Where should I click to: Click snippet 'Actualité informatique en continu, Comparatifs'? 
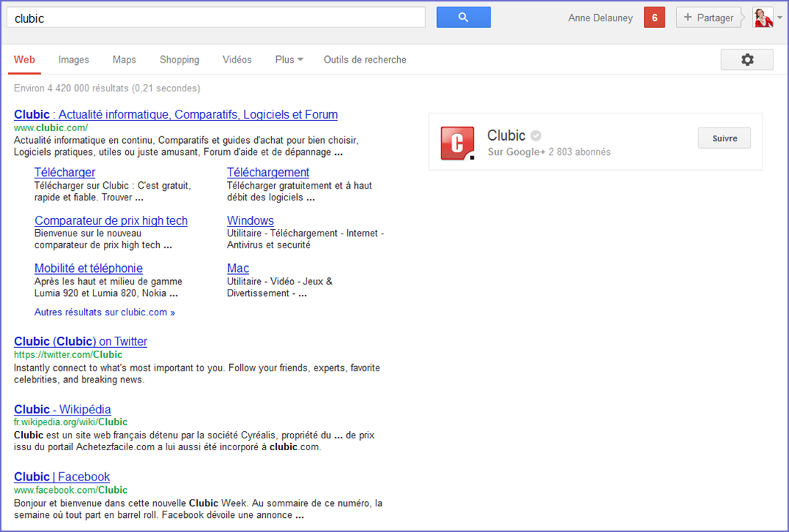(186, 146)
